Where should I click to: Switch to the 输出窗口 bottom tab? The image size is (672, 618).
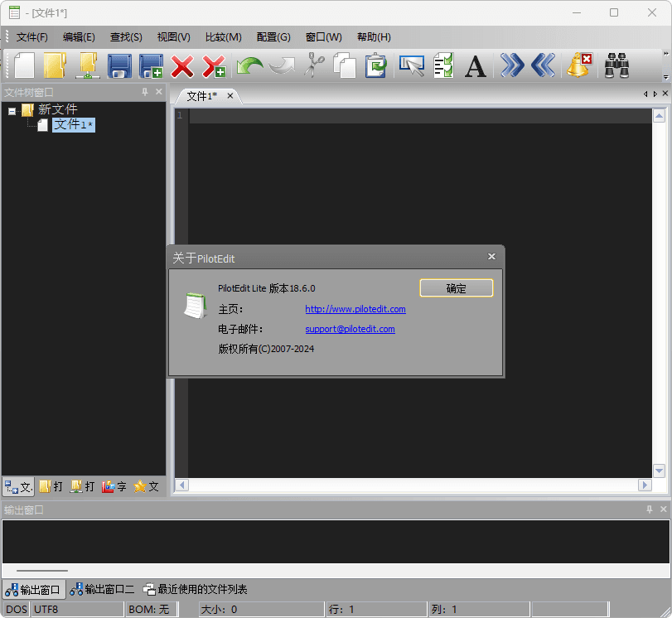click(x=33, y=590)
